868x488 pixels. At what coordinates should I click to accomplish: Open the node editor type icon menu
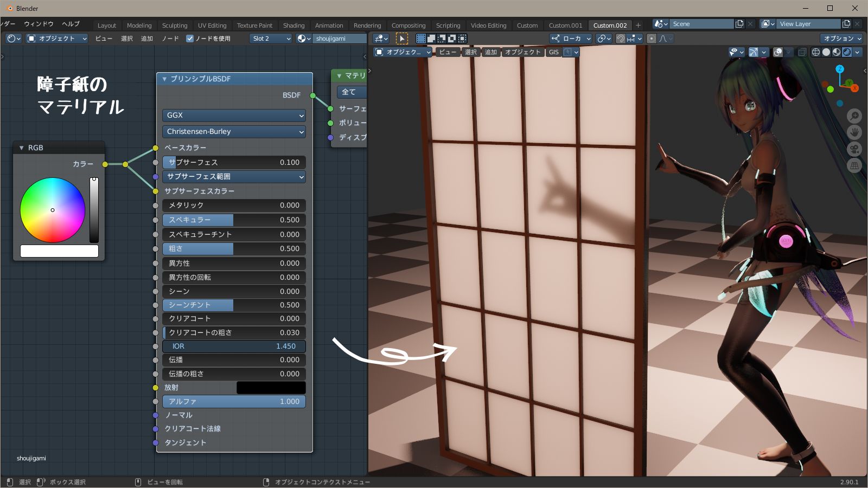pyautogui.click(x=14, y=38)
